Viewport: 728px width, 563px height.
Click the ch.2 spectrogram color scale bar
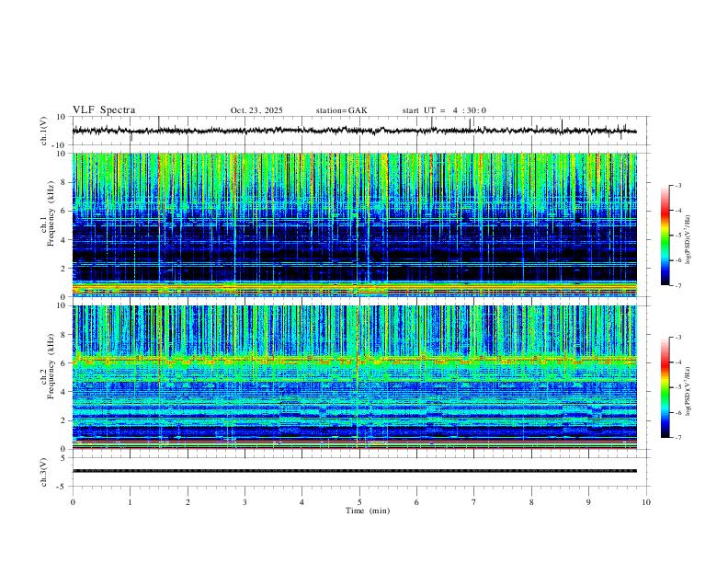point(665,387)
